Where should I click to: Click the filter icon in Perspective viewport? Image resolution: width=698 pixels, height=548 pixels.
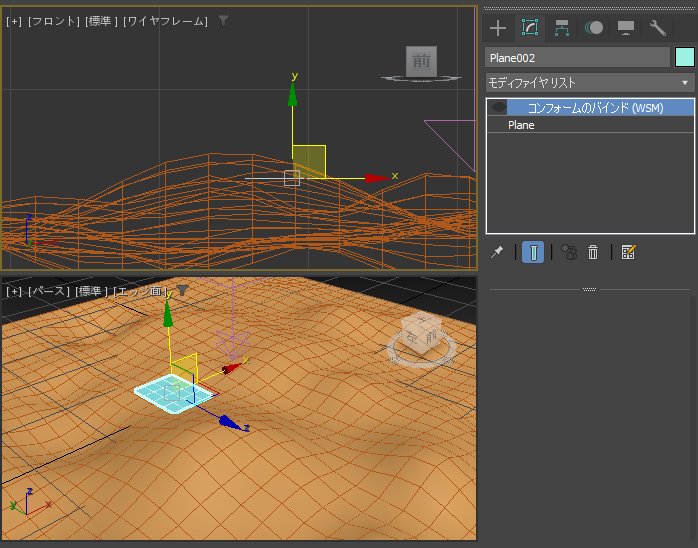[182, 290]
